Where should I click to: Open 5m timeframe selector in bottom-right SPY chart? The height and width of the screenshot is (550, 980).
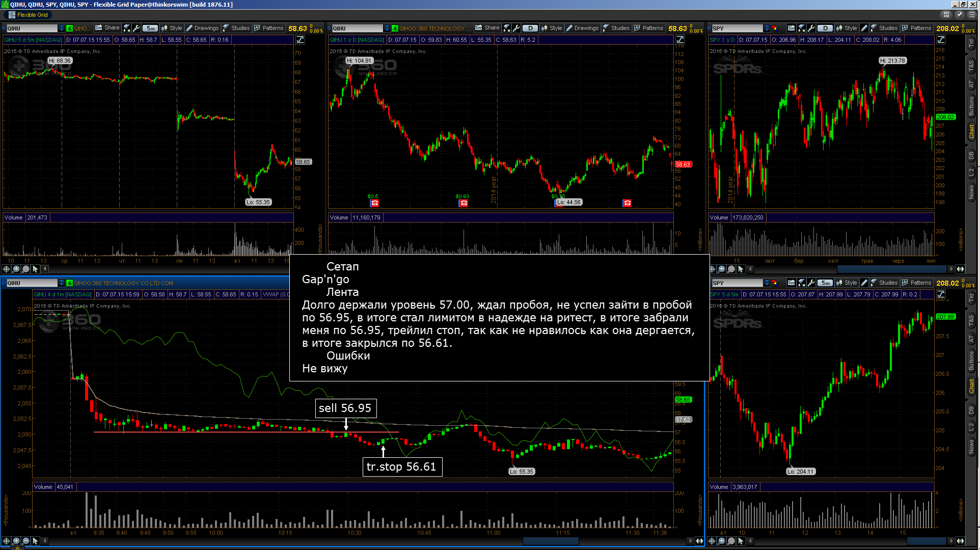pyautogui.click(x=825, y=283)
